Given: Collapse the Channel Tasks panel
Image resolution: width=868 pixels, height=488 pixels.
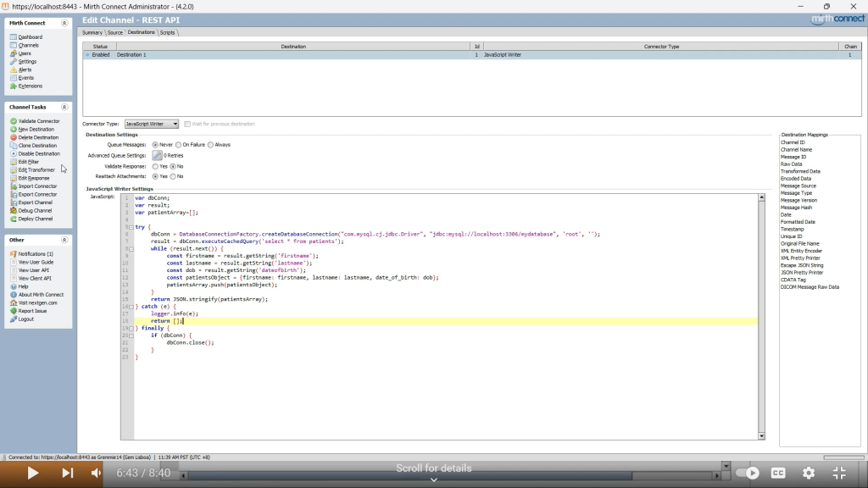Looking at the screenshot, I should pos(64,108).
